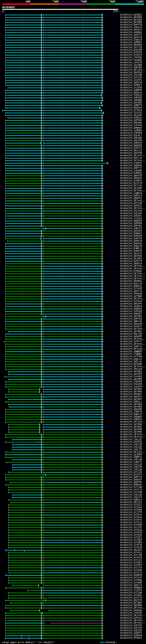
Task: Select the UniRef100_P93847 label
Action: (x=131, y=638)
